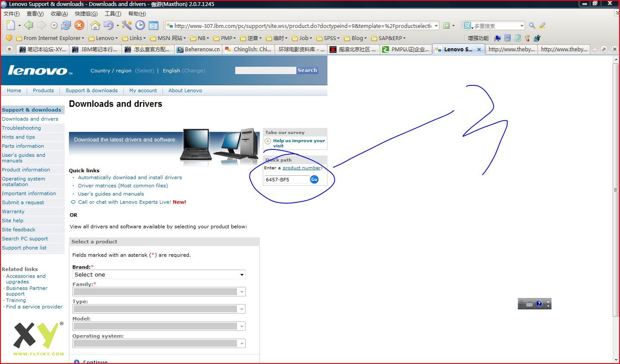Screen dimensions: 620x364
Task: Click the Products nav link
Action: pyautogui.click(x=43, y=90)
